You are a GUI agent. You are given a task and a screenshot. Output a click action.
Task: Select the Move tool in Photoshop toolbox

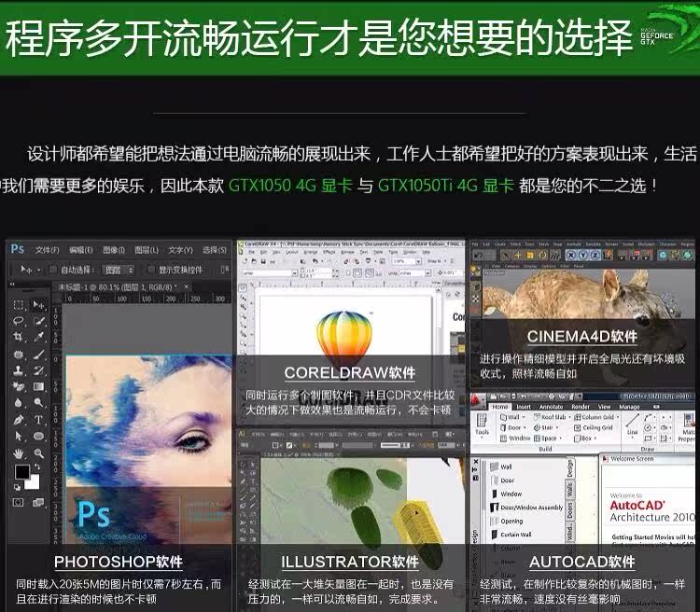coord(39,305)
